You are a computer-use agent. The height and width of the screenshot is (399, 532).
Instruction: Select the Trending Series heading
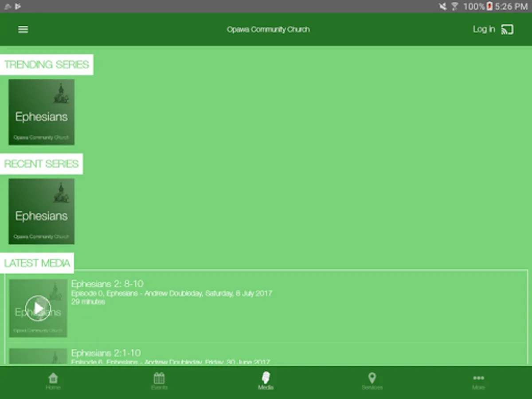point(47,65)
